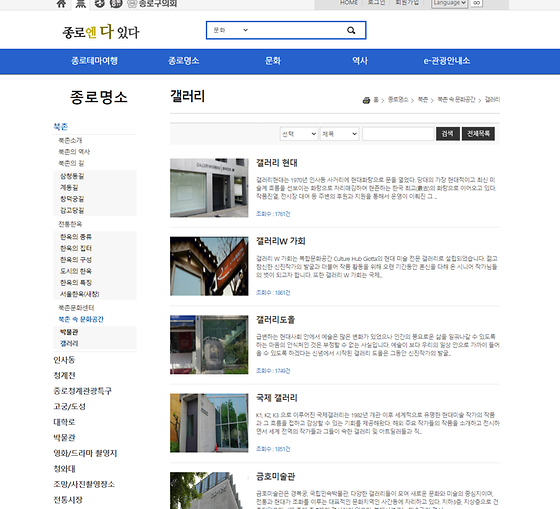The height and width of the screenshot is (509, 560).
Task: Open the 갤러리도올 title link
Action: [275, 320]
